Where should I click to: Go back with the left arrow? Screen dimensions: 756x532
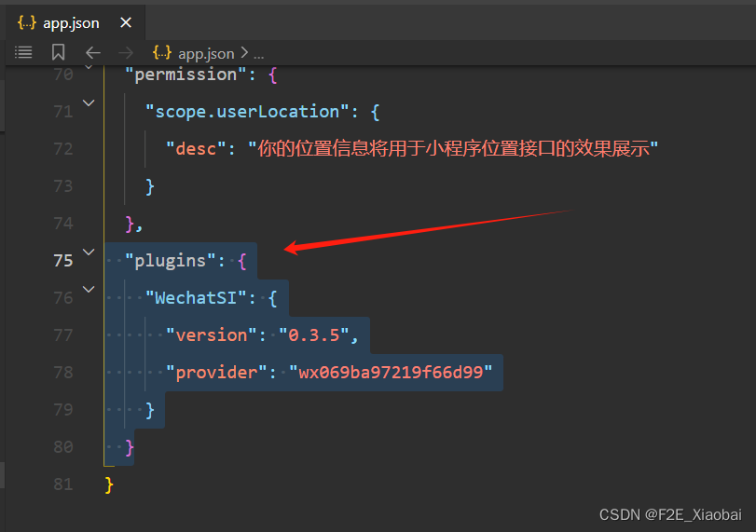93,52
